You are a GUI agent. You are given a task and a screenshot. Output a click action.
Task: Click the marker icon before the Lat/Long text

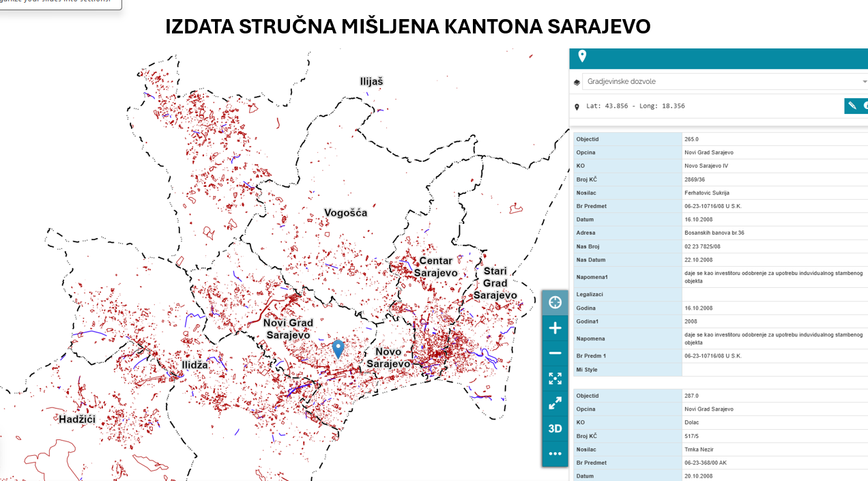[x=577, y=106]
